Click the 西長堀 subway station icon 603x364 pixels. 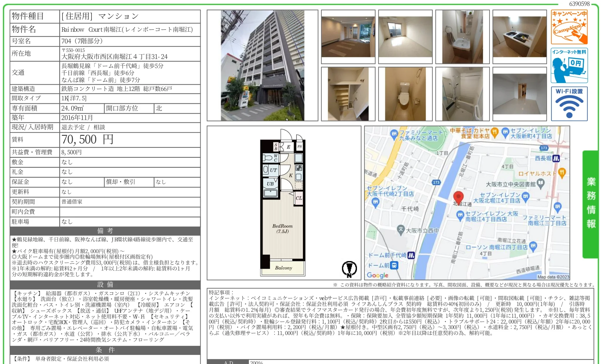(x=556, y=159)
